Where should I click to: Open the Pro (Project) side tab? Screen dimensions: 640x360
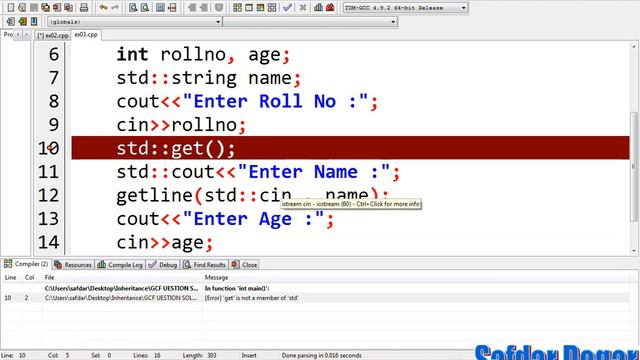point(8,35)
